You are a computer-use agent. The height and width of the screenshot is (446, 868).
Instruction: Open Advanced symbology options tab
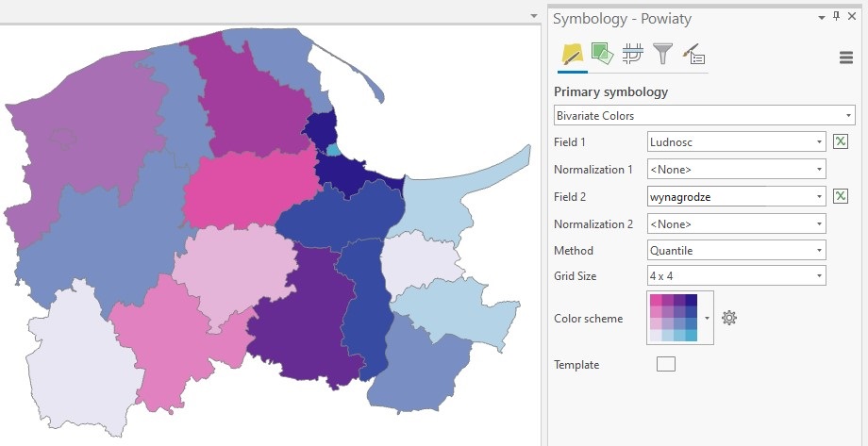coord(693,54)
